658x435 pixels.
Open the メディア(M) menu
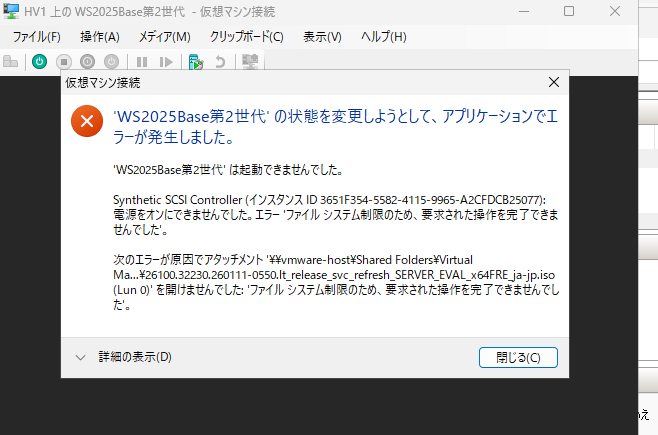[x=164, y=36]
